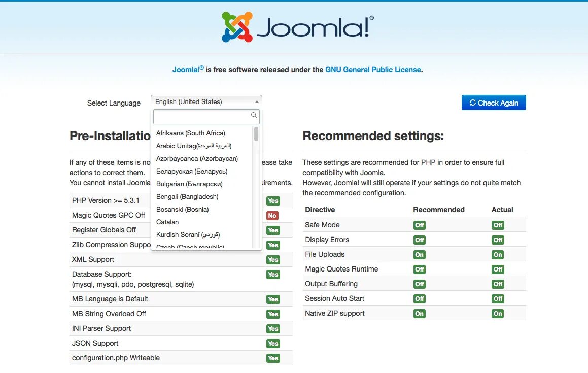588x373 pixels.
Task: Click Safe Mode actual Off badge
Action: tap(498, 225)
